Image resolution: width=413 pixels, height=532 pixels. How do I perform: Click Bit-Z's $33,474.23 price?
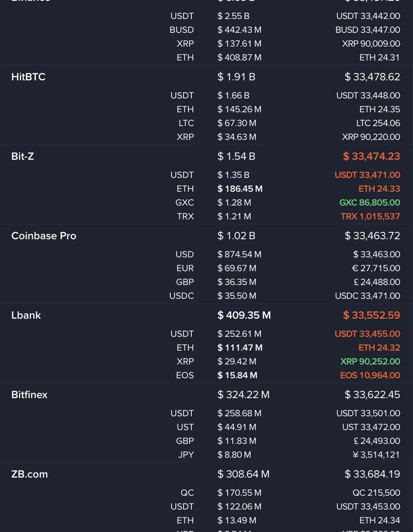tap(372, 156)
